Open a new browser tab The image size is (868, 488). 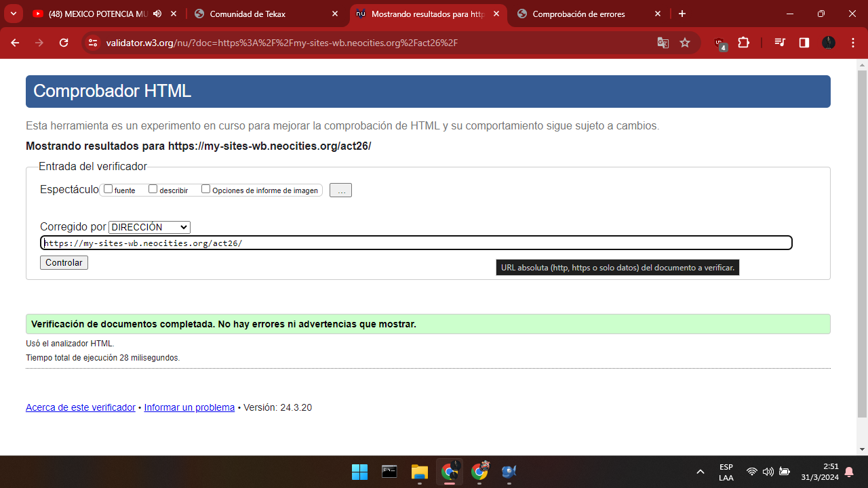click(682, 14)
